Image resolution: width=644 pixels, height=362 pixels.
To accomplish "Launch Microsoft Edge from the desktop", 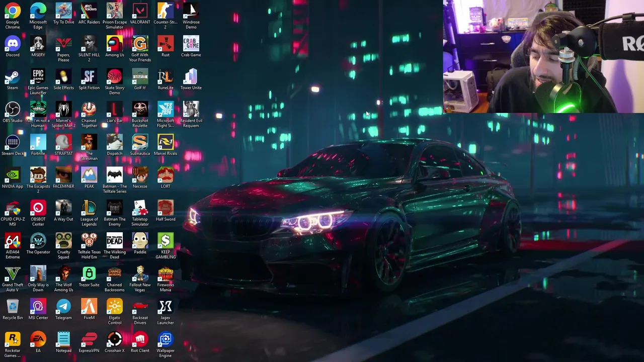I will tap(38, 11).
